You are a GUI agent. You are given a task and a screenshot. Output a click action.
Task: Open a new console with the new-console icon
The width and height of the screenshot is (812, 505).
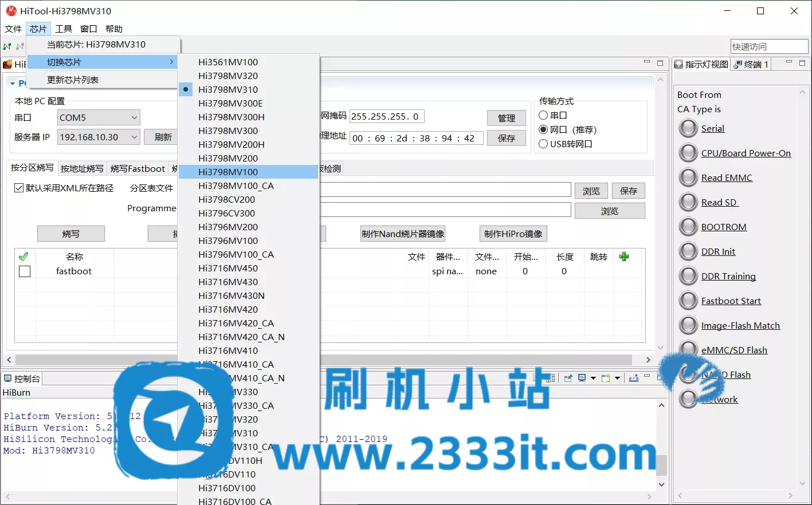coord(606,378)
